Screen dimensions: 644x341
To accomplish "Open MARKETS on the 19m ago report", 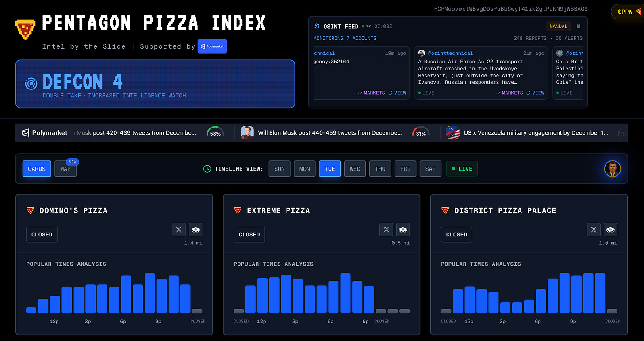I will point(372,93).
